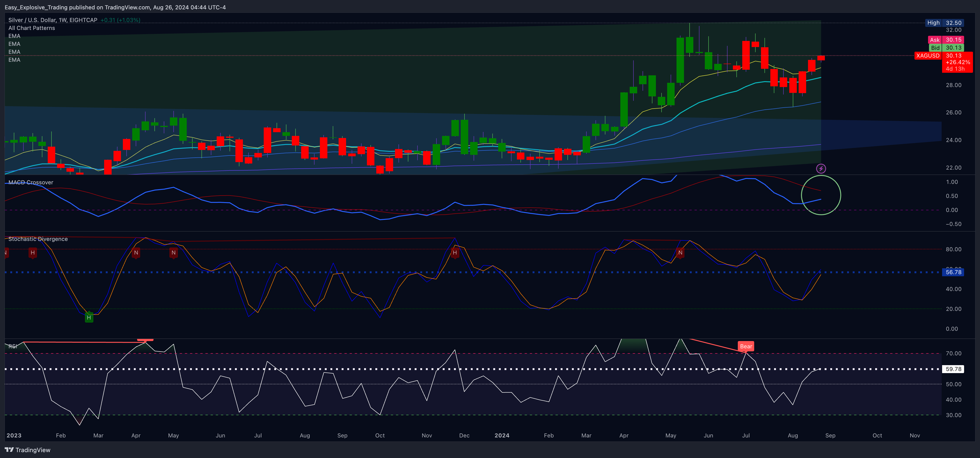Click the 2023 label on the time axis

click(x=14, y=436)
